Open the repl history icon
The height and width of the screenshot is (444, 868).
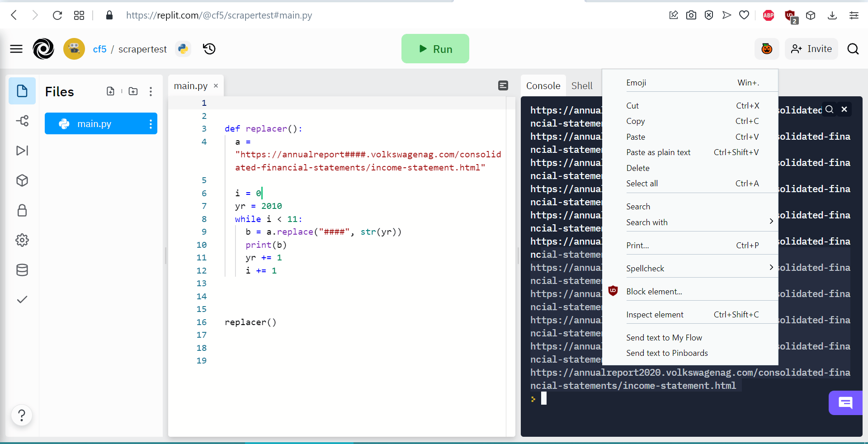209,49
